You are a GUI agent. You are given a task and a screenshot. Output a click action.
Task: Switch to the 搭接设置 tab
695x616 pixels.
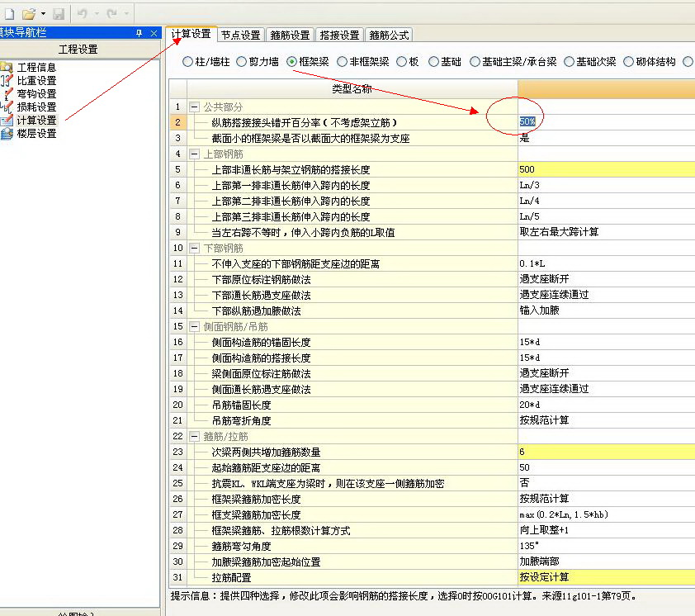pyautogui.click(x=339, y=35)
